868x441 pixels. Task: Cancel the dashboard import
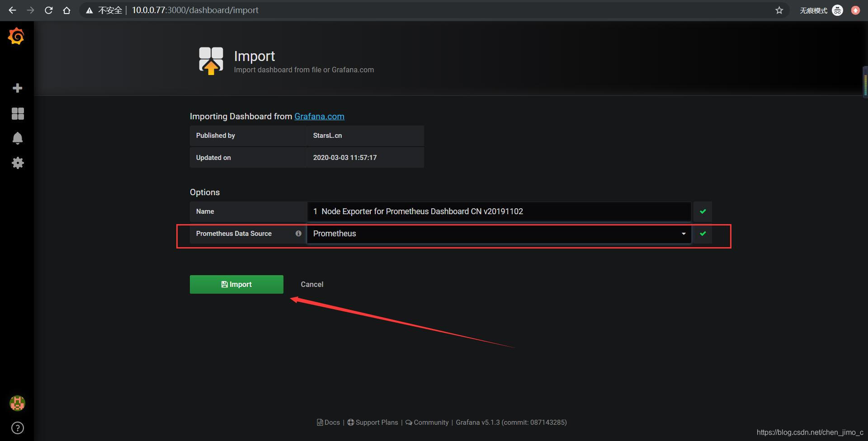(x=312, y=284)
